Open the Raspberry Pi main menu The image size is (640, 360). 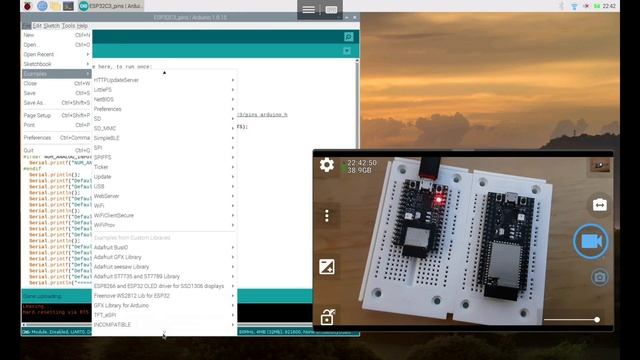pyautogui.click(x=27, y=6)
